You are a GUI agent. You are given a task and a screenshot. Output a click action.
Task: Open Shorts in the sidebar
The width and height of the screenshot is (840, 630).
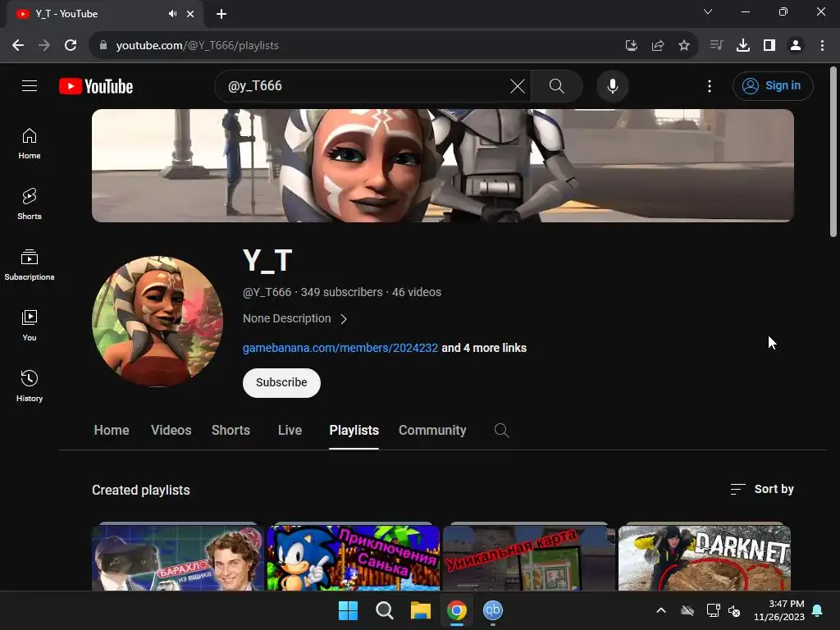[x=30, y=204]
